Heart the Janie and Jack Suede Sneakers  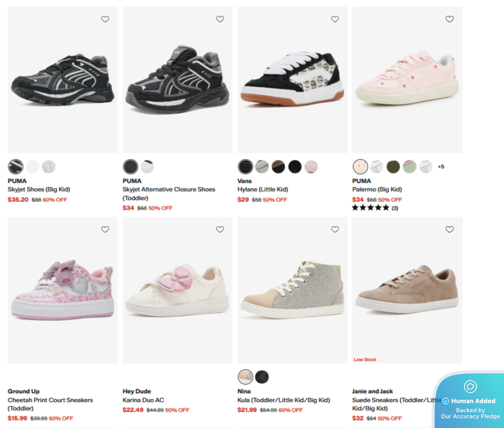pos(450,229)
